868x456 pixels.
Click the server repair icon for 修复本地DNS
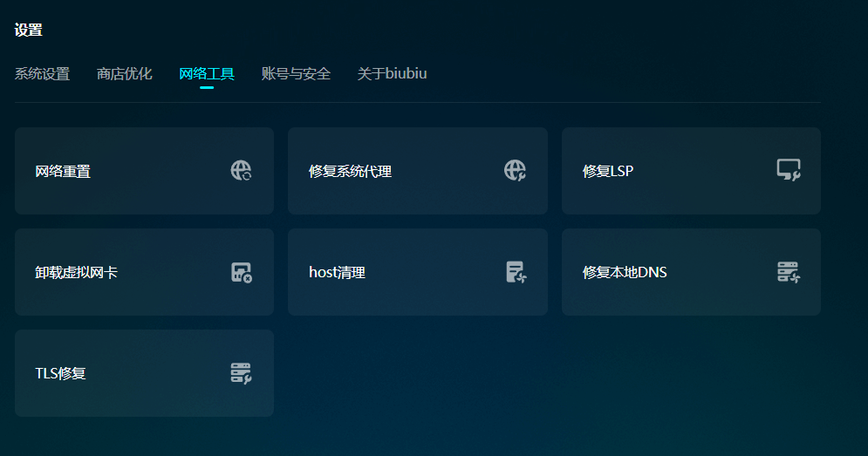(x=789, y=272)
